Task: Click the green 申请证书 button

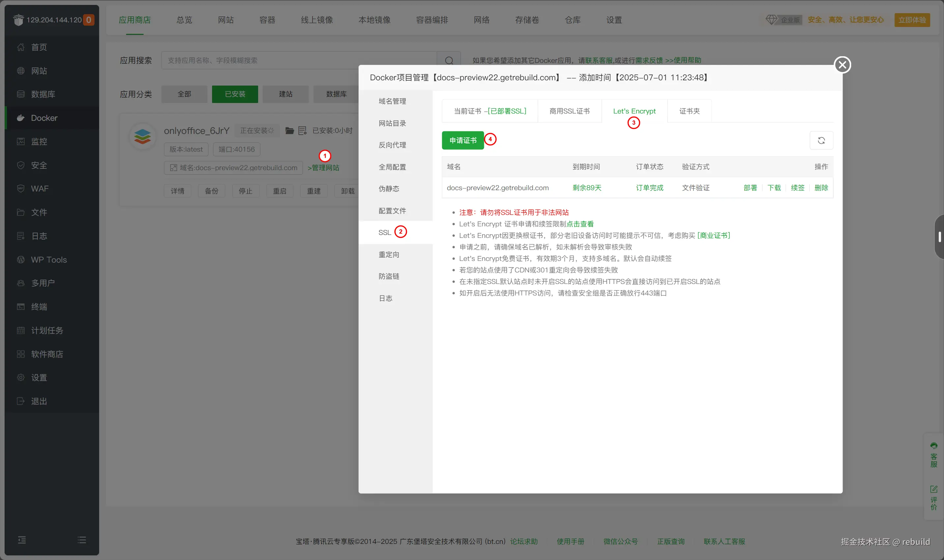Action: pyautogui.click(x=463, y=140)
